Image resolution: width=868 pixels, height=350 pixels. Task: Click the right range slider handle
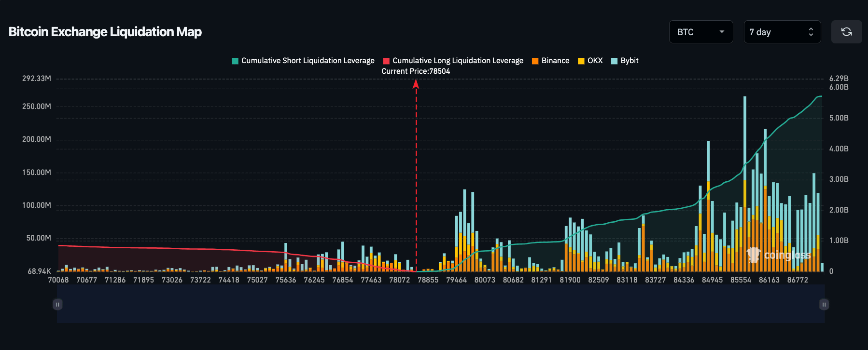click(x=824, y=304)
